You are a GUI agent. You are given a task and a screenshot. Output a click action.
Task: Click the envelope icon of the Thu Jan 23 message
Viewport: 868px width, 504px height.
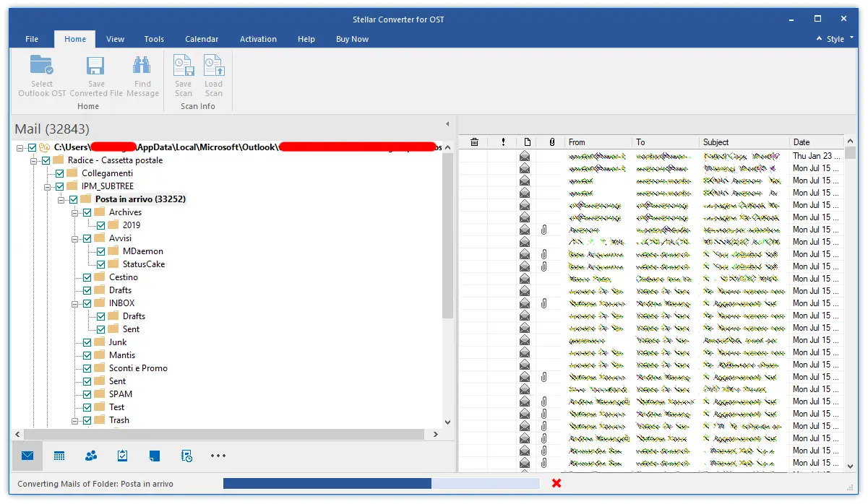525,156
